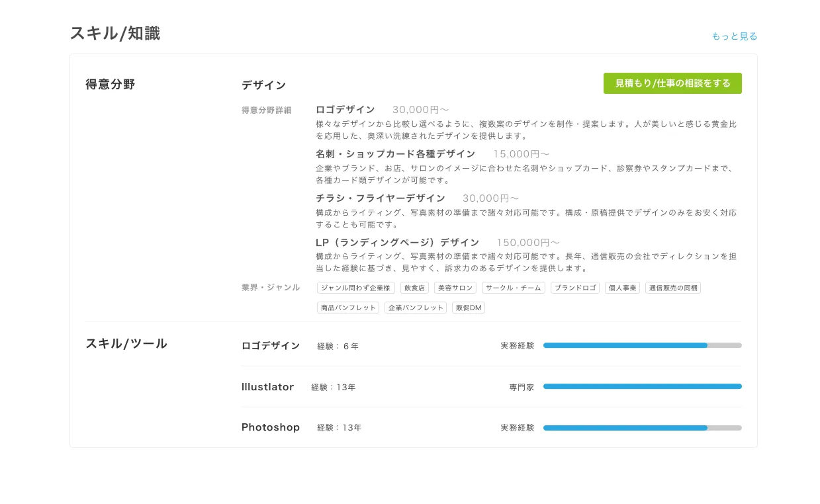Pick the 個人事業 genre tag
The image size is (820, 504).
(x=622, y=288)
